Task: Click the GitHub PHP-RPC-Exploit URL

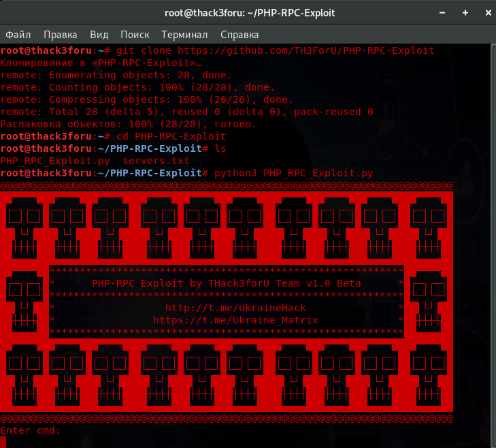Action: click(306, 50)
